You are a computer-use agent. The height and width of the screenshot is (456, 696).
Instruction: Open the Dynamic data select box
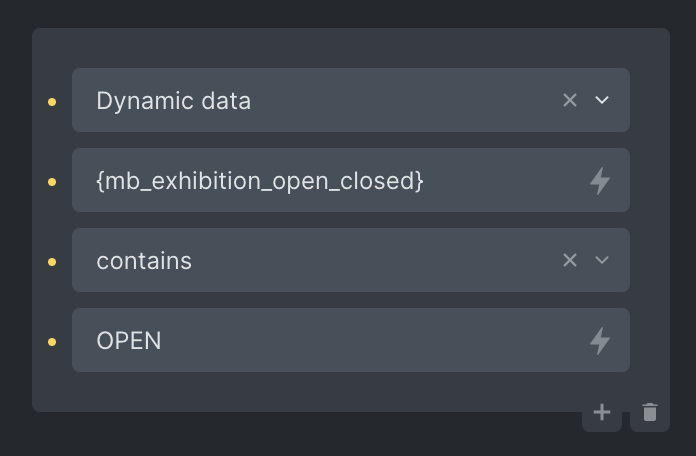click(x=351, y=100)
